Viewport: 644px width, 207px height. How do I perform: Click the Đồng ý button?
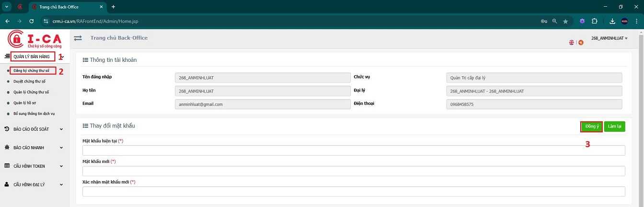591,126
